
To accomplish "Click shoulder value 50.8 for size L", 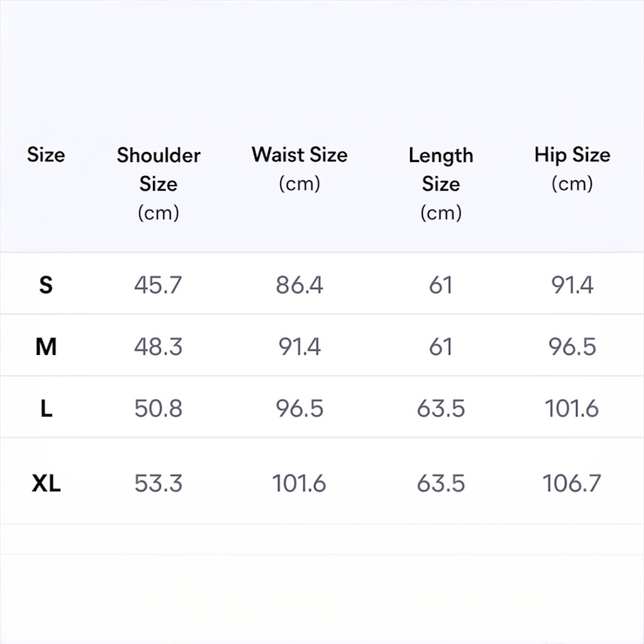I will click(x=159, y=408).
